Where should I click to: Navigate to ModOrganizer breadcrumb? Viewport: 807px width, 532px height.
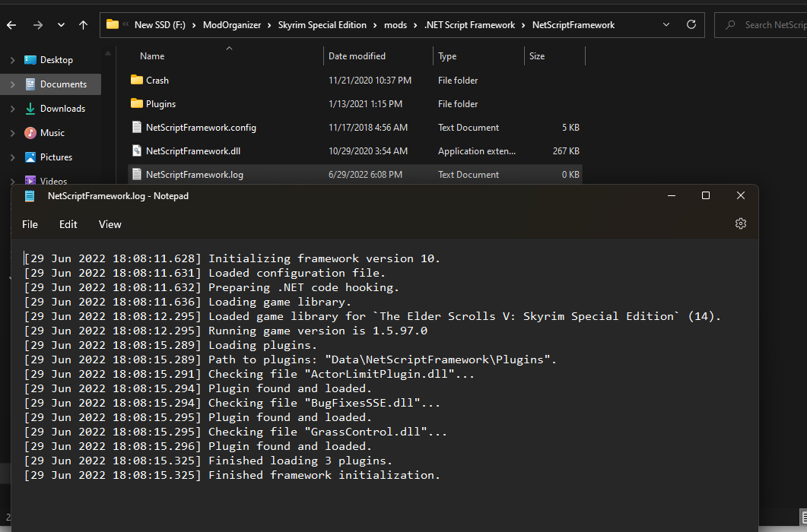pyautogui.click(x=231, y=24)
